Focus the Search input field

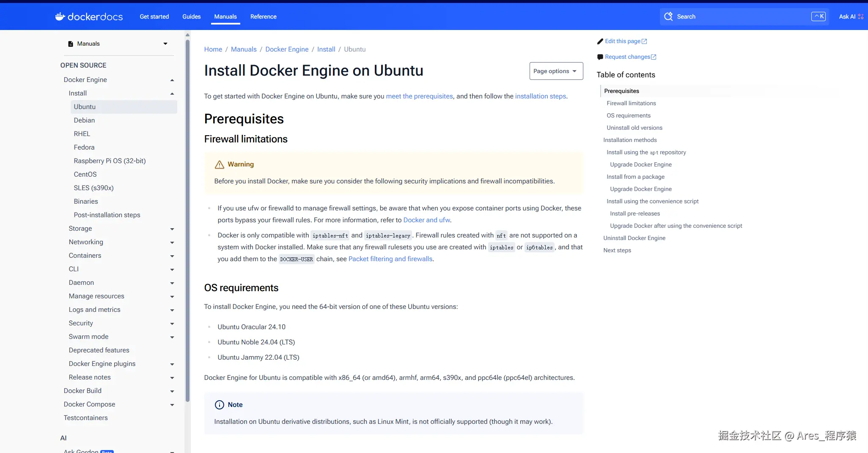click(x=744, y=16)
